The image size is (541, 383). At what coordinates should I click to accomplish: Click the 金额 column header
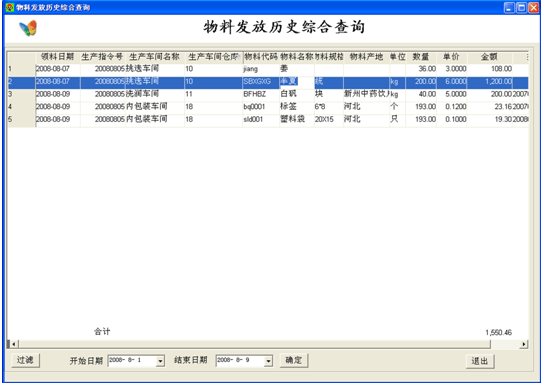(490, 57)
